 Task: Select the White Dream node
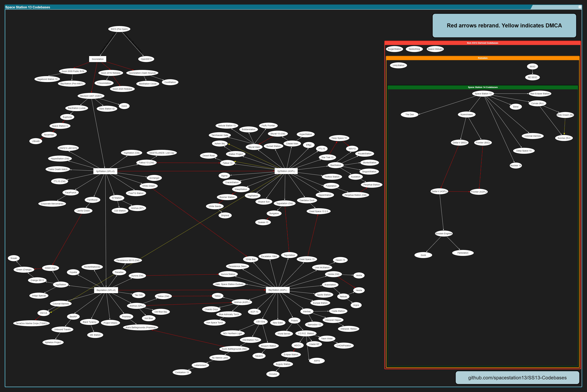(x=149, y=186)
